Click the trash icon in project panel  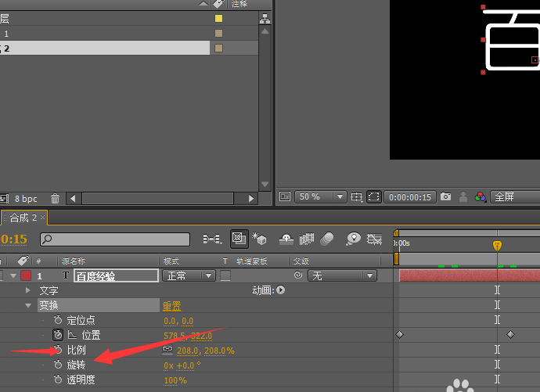point(55,199)
